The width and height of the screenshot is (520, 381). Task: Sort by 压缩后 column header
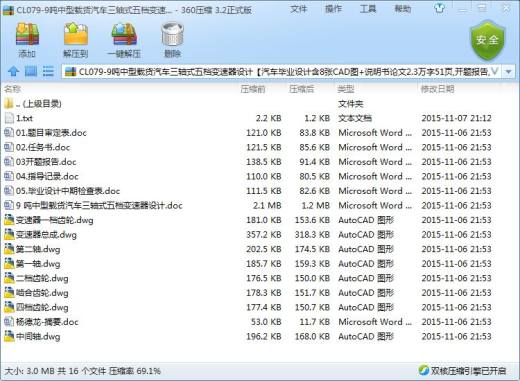(x=302, y=89)
